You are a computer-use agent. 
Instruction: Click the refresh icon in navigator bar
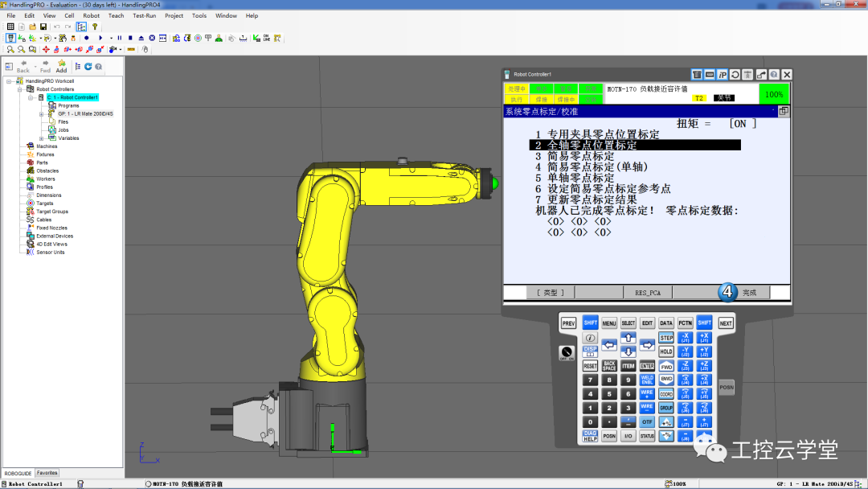click(88, 67)
